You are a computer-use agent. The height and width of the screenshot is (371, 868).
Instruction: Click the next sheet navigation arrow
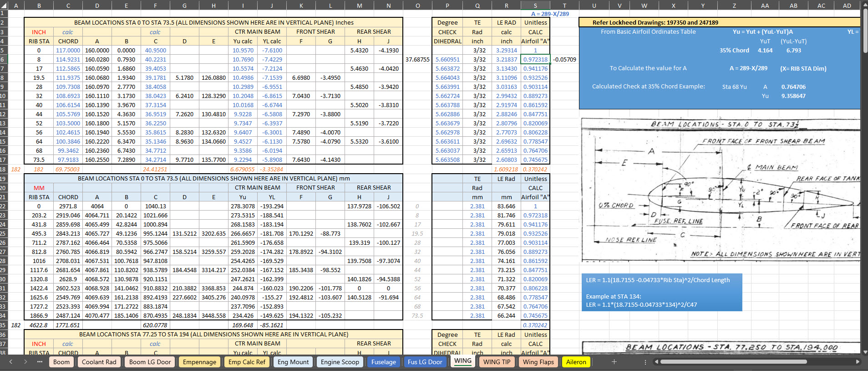point(25,362)
